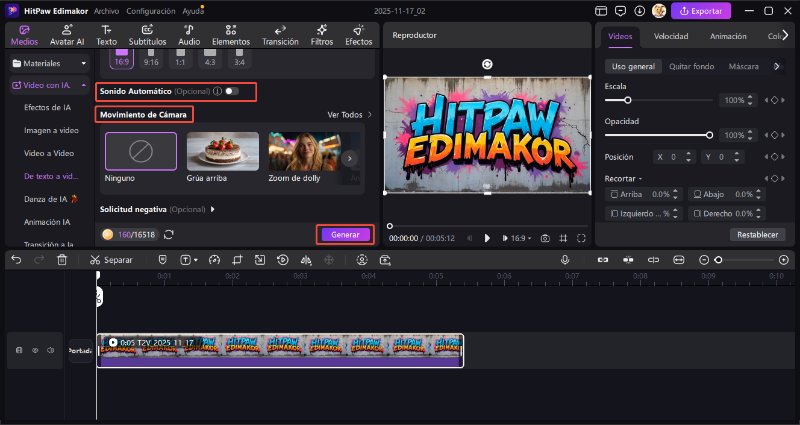Viewport: 800px width, 425px height.
Task: Collapse the Video con IA section
Action: [x=84, y=85]
